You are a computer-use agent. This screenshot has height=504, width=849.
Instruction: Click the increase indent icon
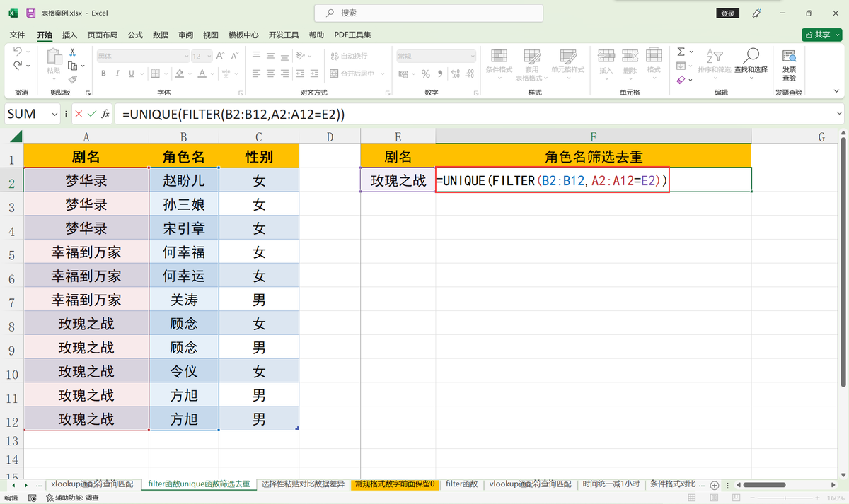[313, 74]
